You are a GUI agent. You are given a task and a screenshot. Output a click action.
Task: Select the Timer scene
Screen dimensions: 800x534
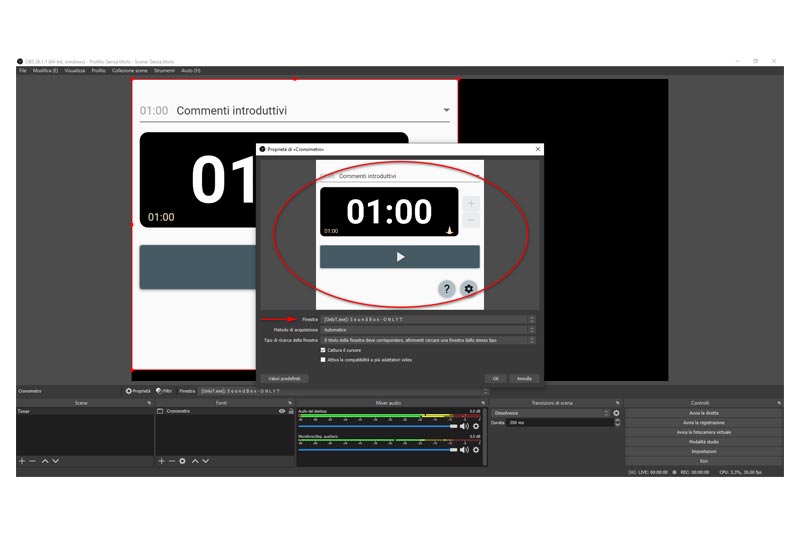point(85,411)
